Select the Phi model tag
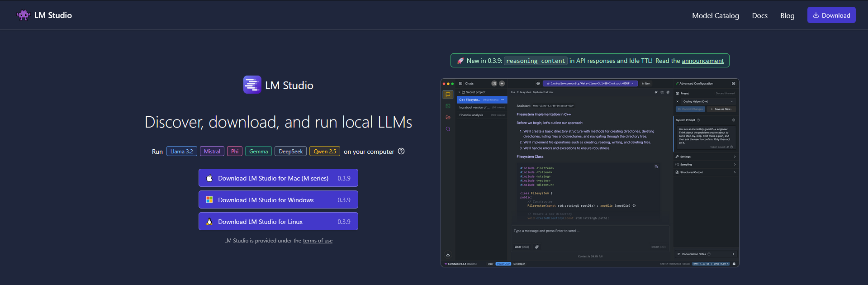The image size is (868, 285). coord(235,152)
